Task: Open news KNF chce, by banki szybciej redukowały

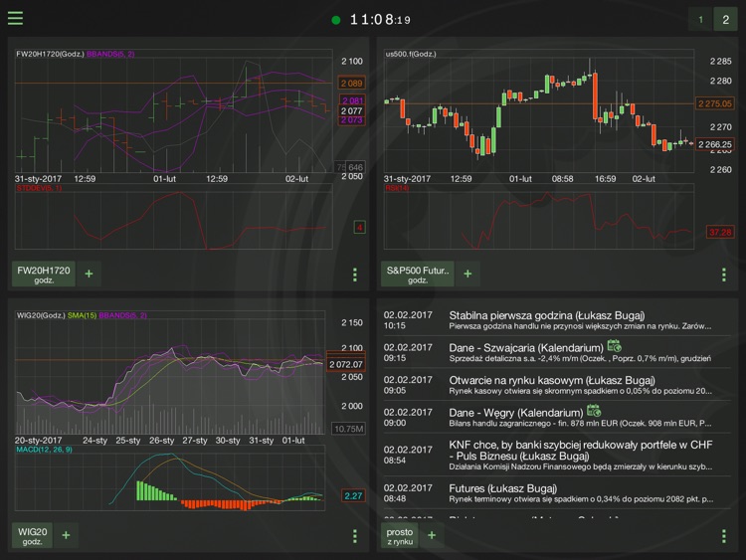Action: [557, 456]
